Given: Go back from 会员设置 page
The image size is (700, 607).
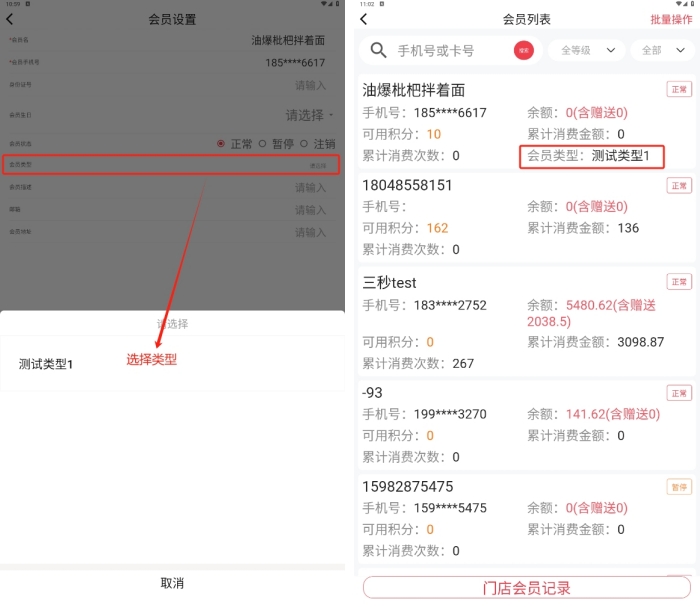Looking at the screenshot, I should (x=10, y=19).
